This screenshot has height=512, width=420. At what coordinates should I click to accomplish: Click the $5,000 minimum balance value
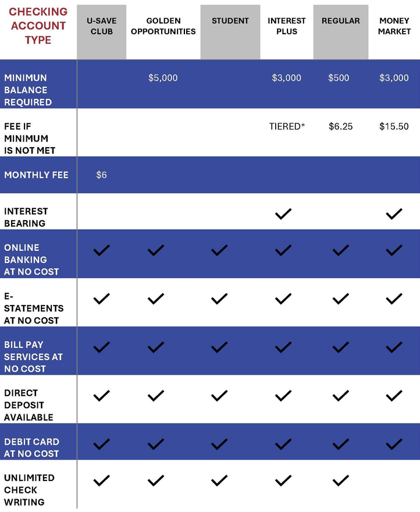163,78
